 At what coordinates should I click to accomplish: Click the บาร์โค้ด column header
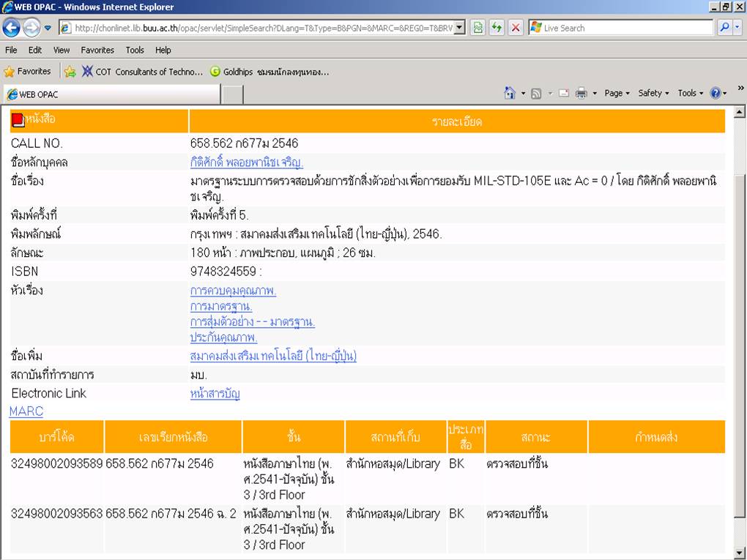pyautogui.click(x=56, y=437)
